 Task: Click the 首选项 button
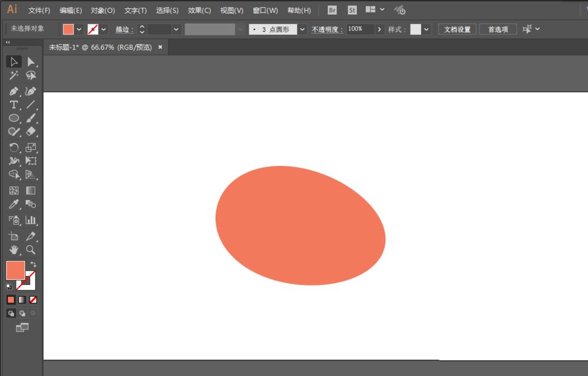click(x=498, y=29)
